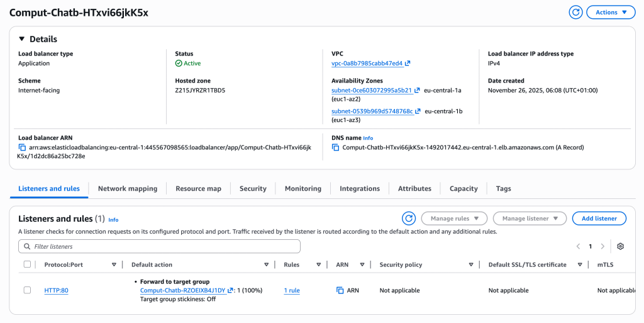Copy the Load balancer ARN

[x=23, y=147]
